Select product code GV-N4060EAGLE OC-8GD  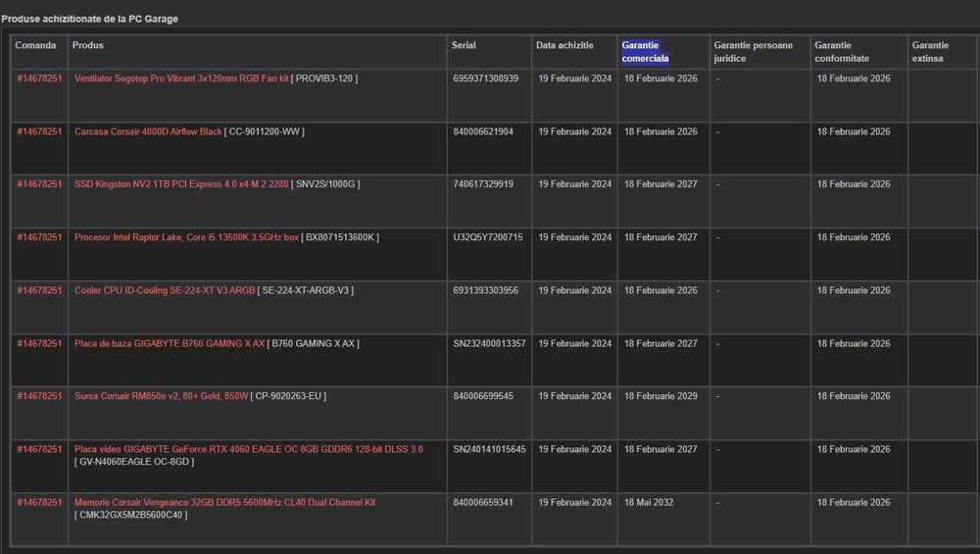click(x=134, y=462)
